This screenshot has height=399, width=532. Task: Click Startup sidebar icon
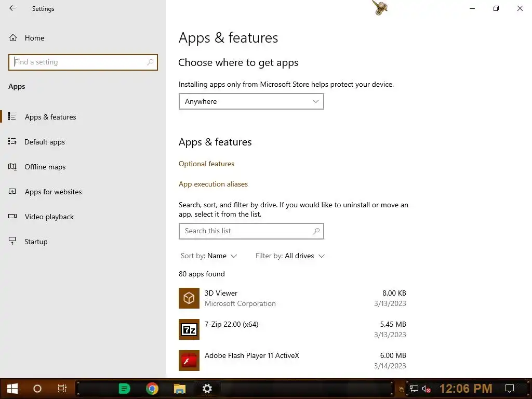click(12, 241)
